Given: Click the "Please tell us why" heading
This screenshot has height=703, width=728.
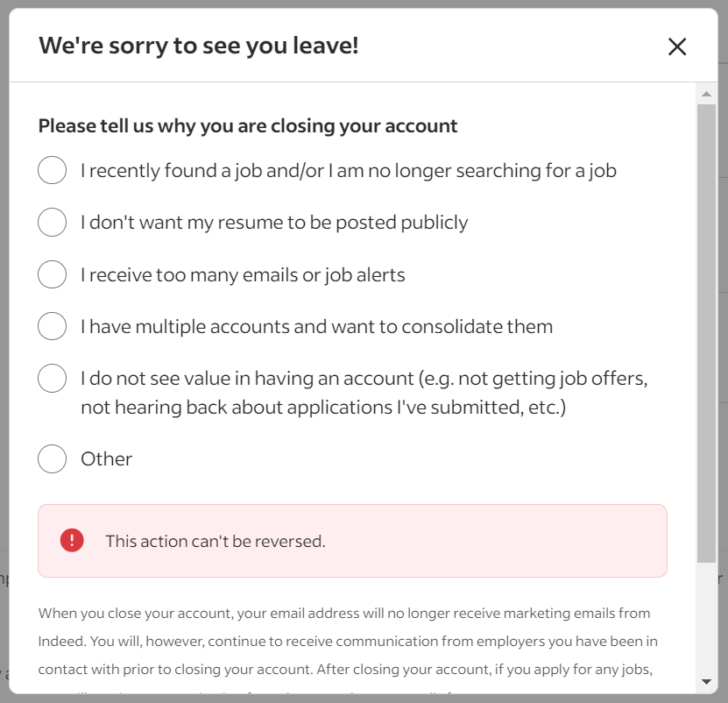Looking at the screenshot, I should point(246,125).
